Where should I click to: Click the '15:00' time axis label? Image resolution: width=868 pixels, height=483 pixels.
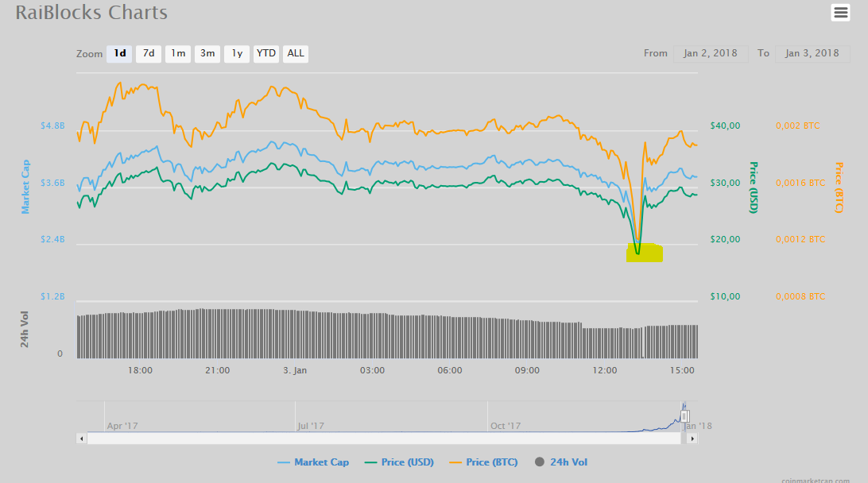click(x=682, y=370)
